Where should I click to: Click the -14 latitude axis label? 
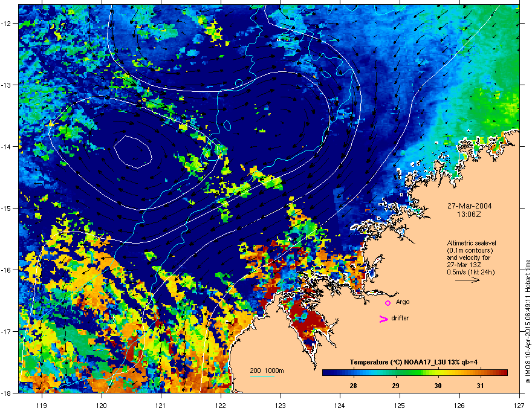(7, 146)
